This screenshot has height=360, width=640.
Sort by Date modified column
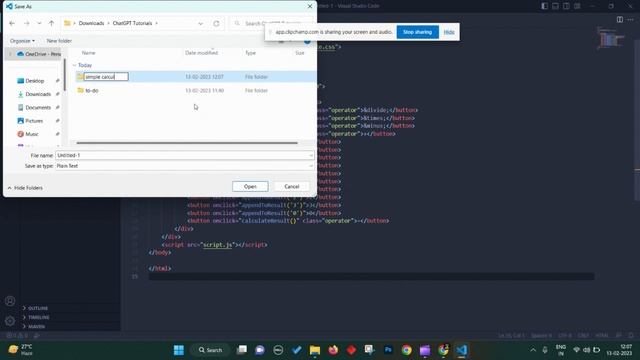pyautogui.click(x=201, y=53)
